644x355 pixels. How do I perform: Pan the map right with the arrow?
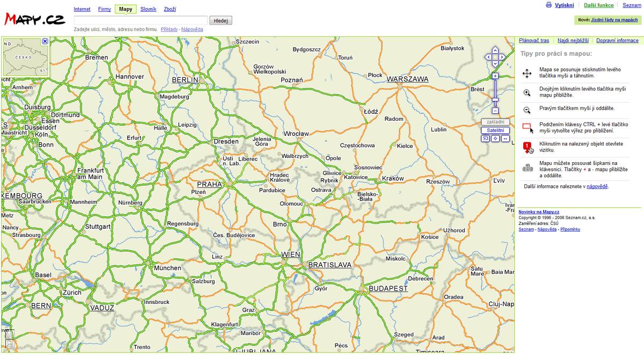click(502, 57)
